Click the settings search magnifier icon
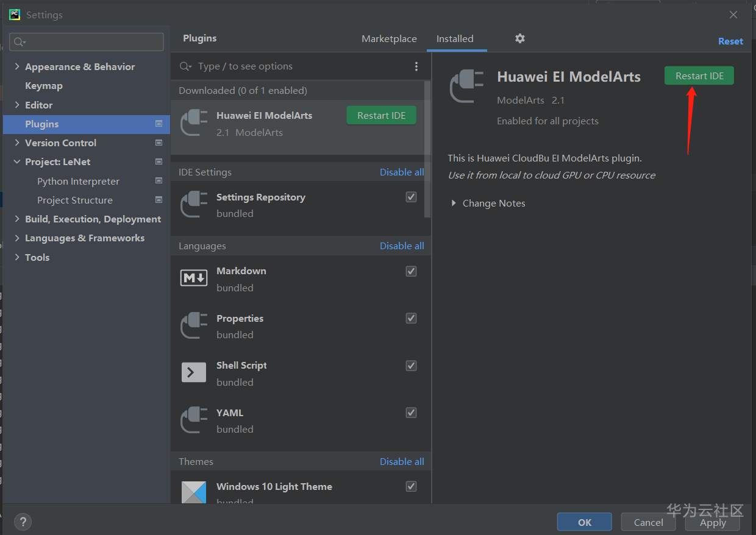This screenshot has height=535, width=756. click(x=20, y=41)
